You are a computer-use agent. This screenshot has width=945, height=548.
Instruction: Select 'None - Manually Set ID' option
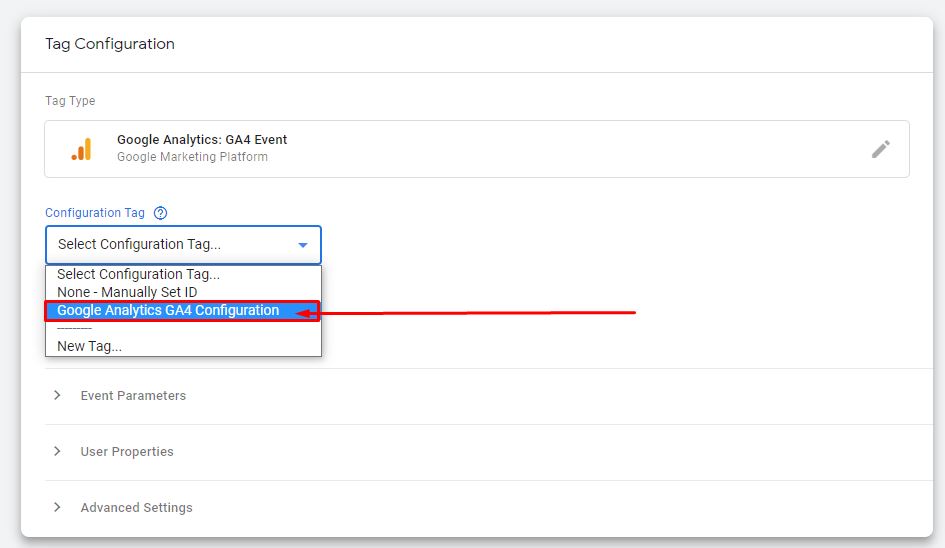click(127, 292)
